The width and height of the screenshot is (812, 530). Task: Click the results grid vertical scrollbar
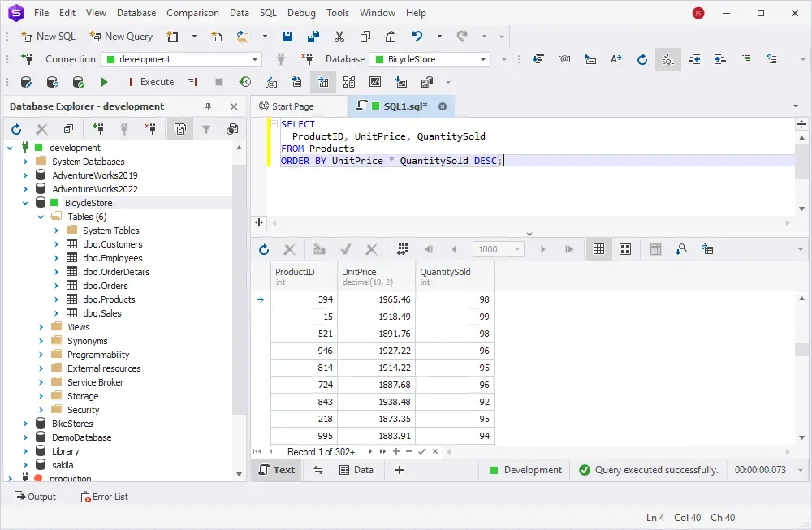pyautogui.click(x=801, y=349)
